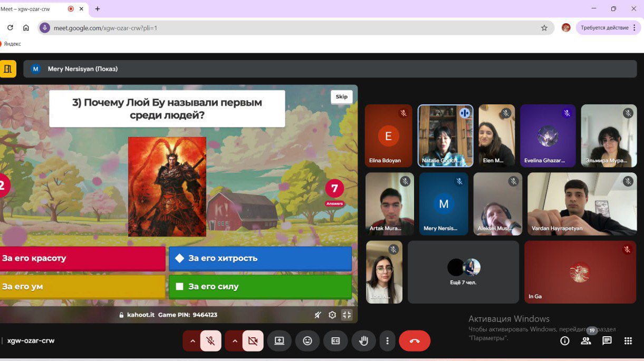
Task: Open the activities grid icon
Action: click(628, 341)
